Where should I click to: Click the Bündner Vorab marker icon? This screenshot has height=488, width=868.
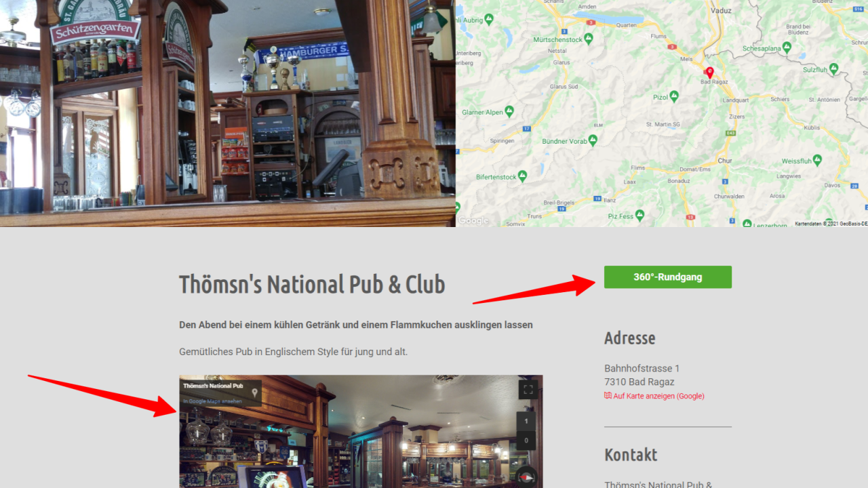pos(593,140)
